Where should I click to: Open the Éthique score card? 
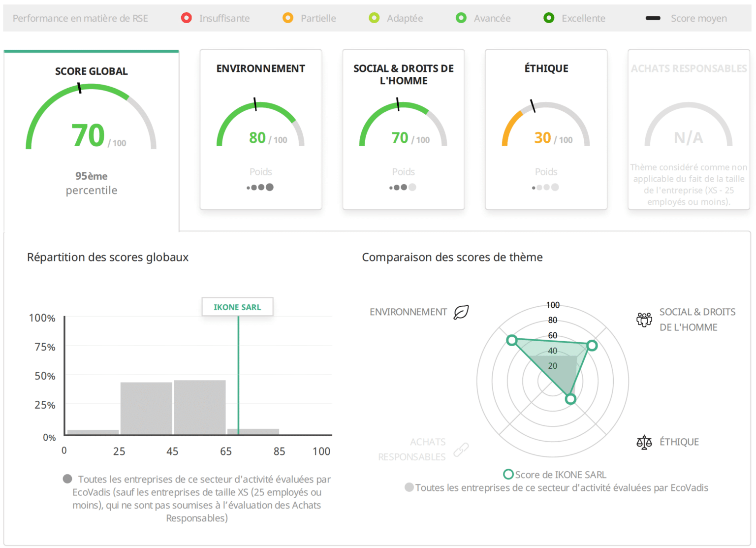tap(546, 129)
